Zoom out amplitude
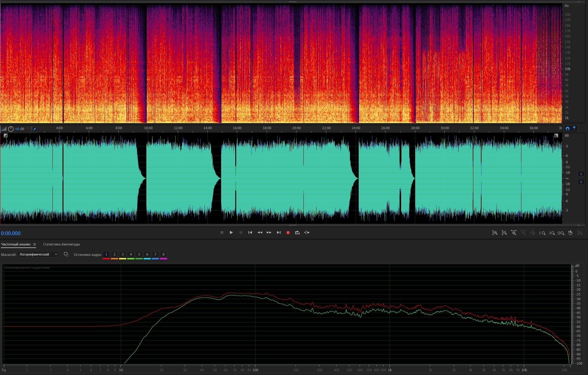588x375 pixels. click(x=504, y=233)
